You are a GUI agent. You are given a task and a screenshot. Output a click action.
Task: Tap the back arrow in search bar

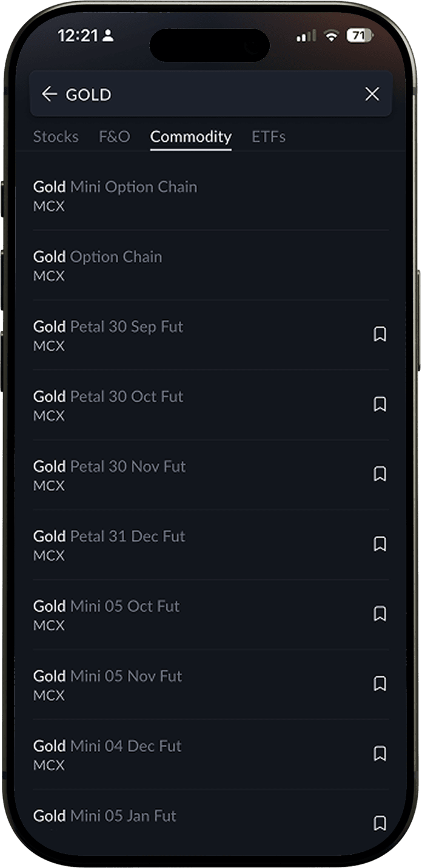(49, 94)
